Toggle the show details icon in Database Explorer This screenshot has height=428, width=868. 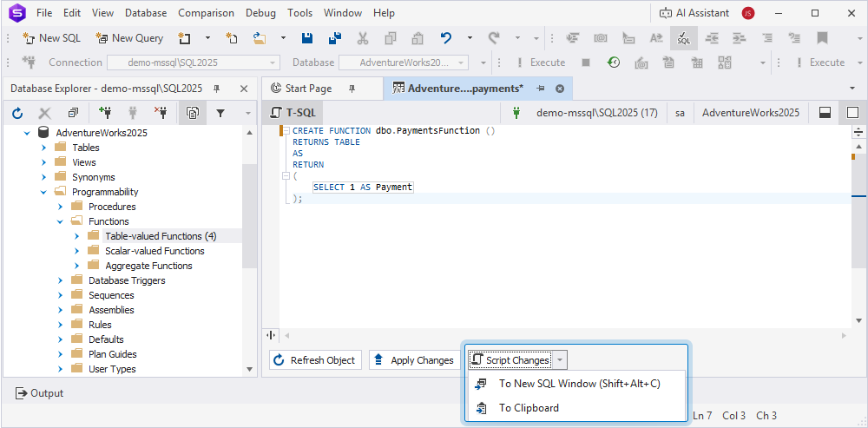coord(193,114)
